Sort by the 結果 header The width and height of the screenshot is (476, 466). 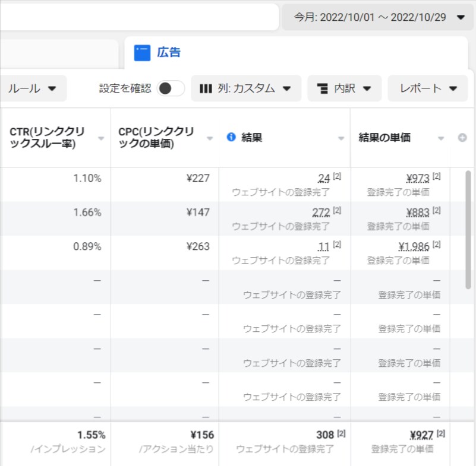tap(251, 137)
